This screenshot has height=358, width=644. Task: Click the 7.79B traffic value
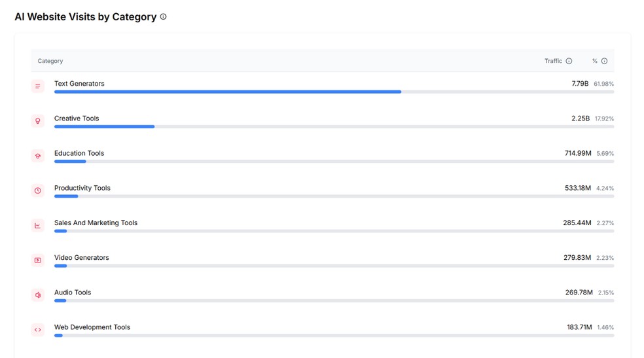click(x=580, y=84)
